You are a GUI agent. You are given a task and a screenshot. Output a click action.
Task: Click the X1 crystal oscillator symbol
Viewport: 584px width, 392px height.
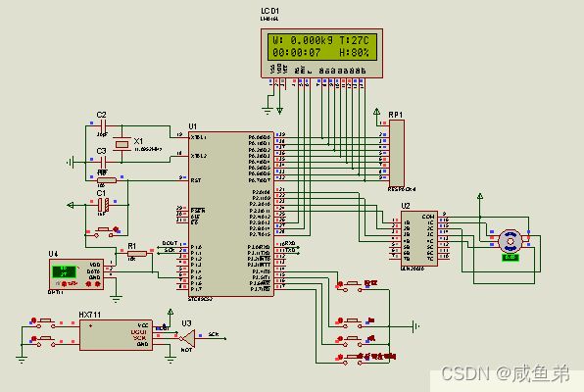point(122,144)
